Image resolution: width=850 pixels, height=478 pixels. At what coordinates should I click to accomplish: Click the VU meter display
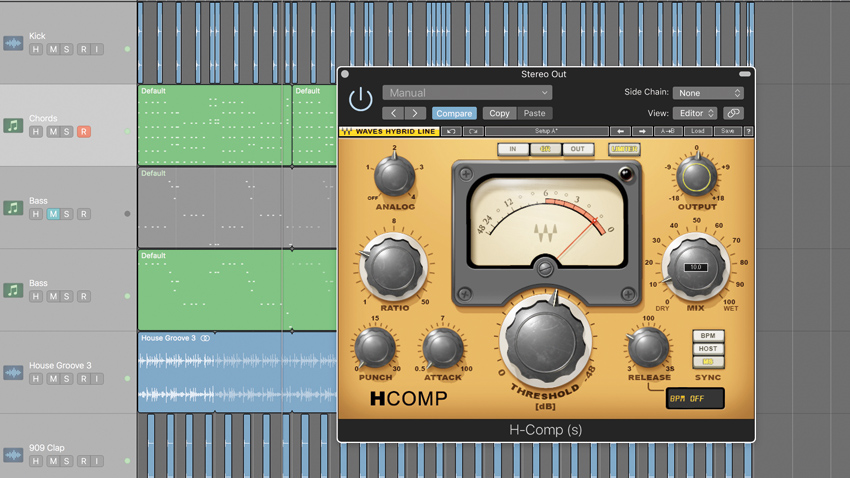click(x=546, y=222)
